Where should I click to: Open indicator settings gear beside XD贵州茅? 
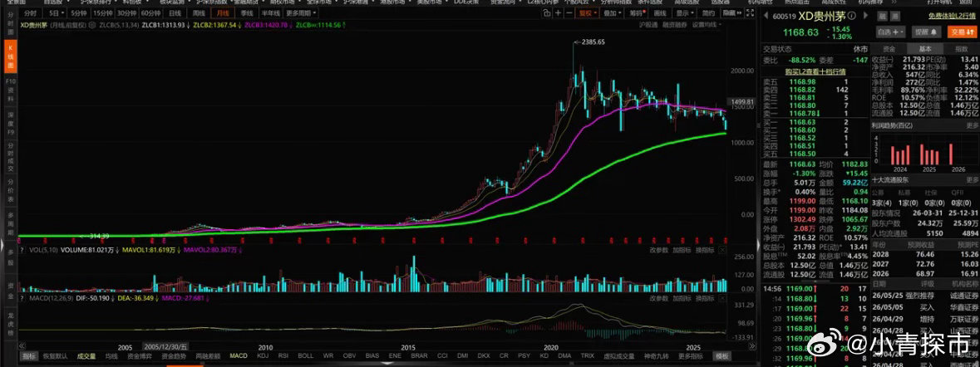coord(92,25)
